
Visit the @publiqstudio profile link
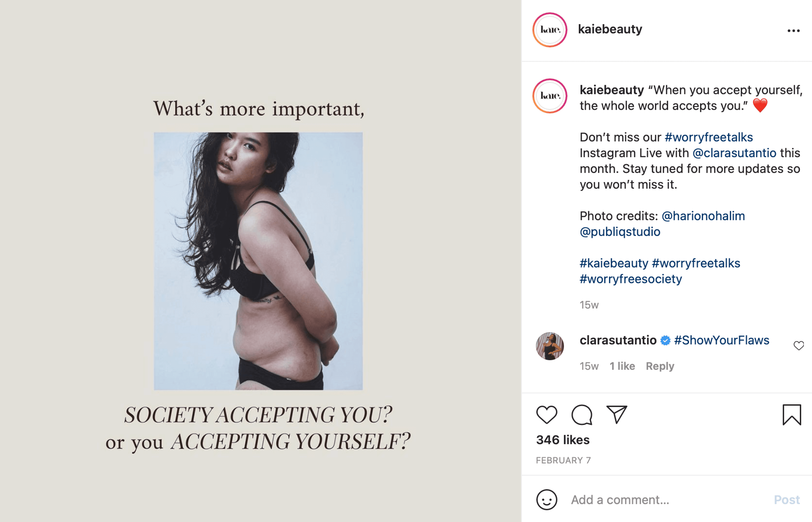click(620, 232)
